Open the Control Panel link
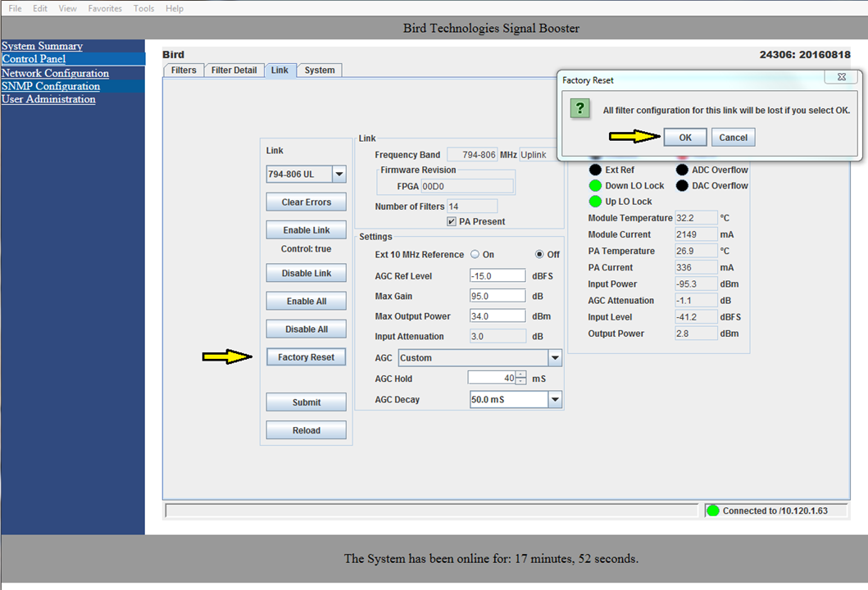 click(34, 59)
